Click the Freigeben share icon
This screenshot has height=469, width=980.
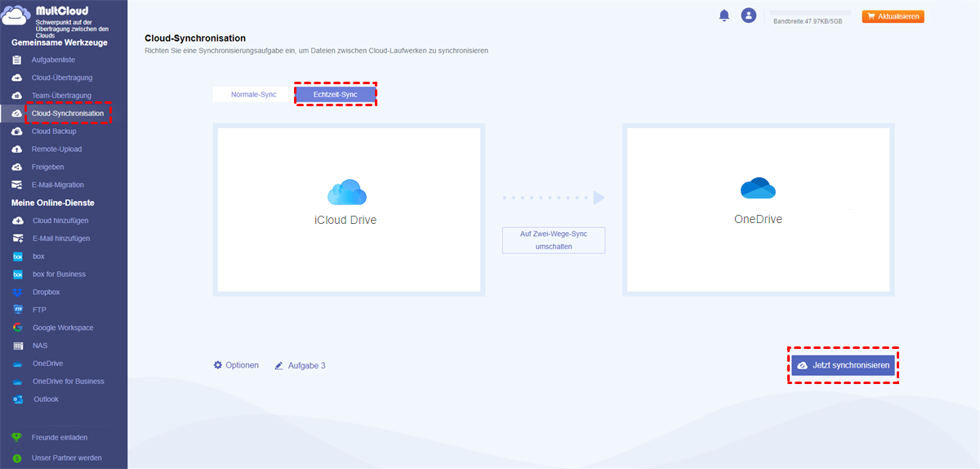coord(17,167)
